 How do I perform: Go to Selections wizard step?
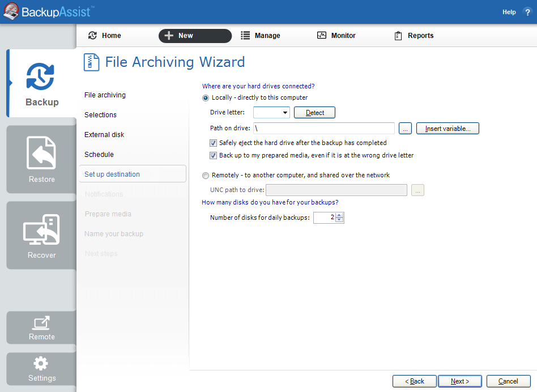tap(100, 115)
